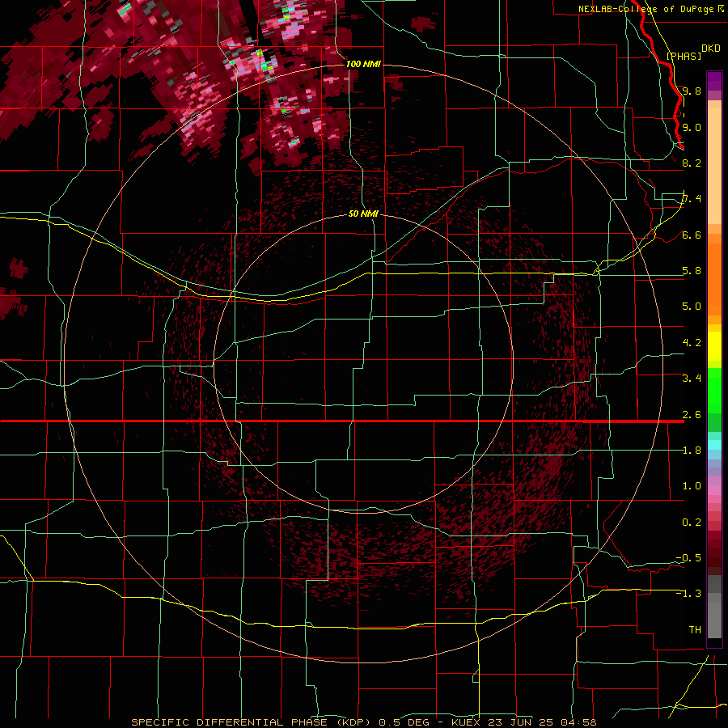Image resolution: width=728 pixels, height=728 pixels.
Task: Pick the purple top band of the color bar
Action: [x=714, y=81]
